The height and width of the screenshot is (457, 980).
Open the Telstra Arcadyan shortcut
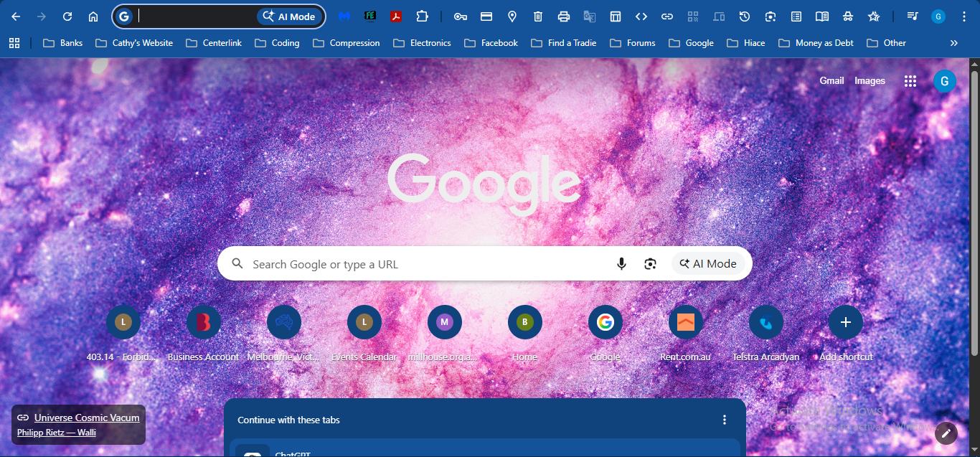pyautogui.click(x=766, y=334)
